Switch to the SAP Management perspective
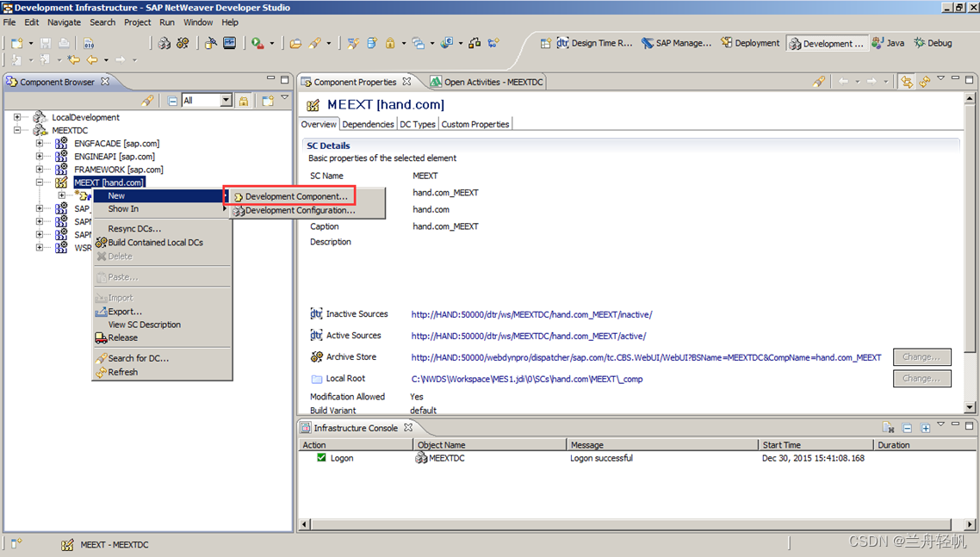 click(676, 43)
